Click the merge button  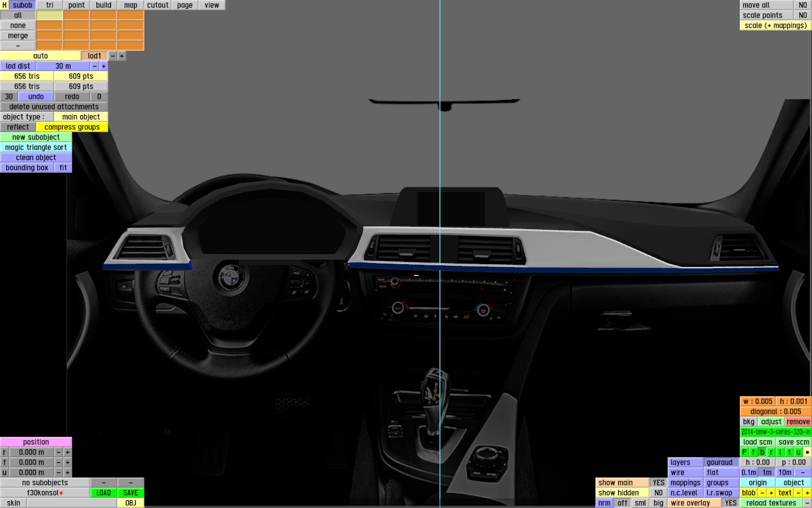18,36
